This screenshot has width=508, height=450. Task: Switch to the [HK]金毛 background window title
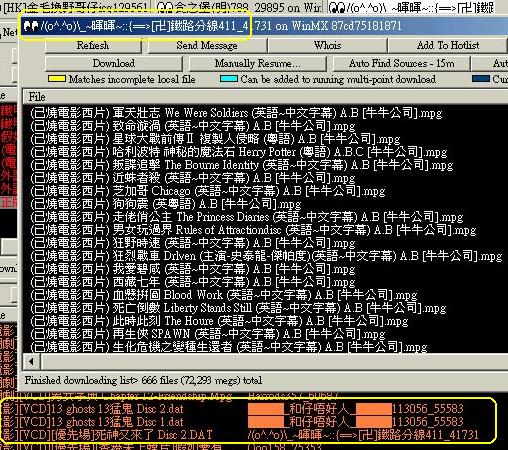[x=75, y=7]
